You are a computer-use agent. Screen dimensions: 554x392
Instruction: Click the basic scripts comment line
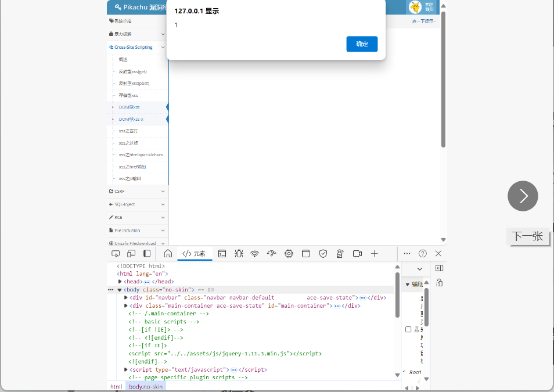click(x=164, y=322)
